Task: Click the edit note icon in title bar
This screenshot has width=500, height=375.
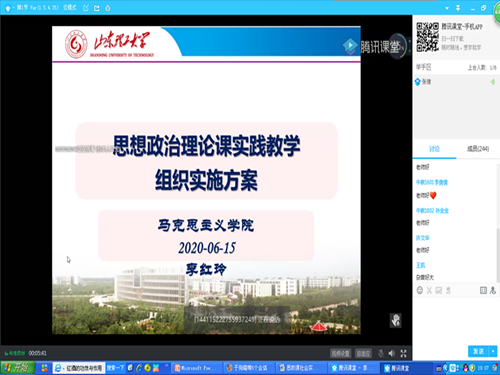Action: [86, 8]
